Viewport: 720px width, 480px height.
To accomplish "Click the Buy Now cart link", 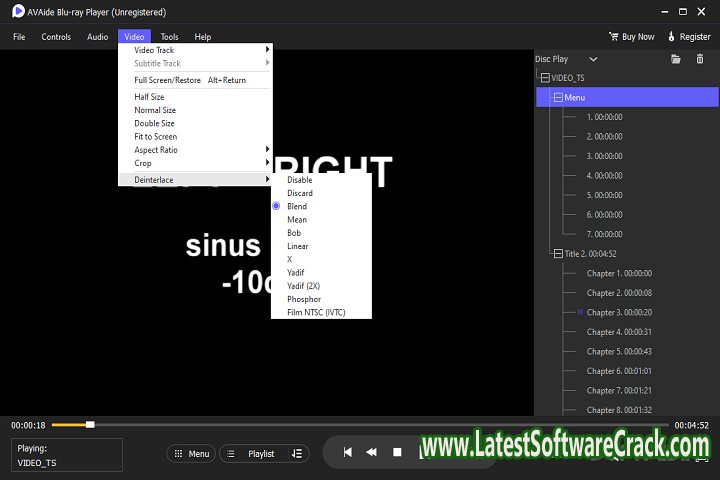I will [631, 37].
